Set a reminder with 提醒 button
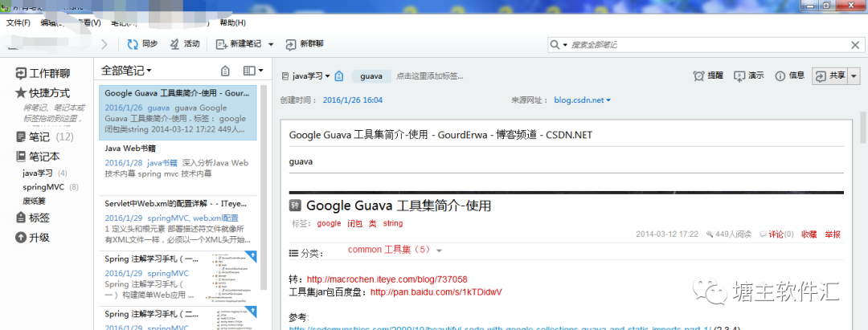Image resolution: width=868 pixels, height=330 pixels. point(708,75)
